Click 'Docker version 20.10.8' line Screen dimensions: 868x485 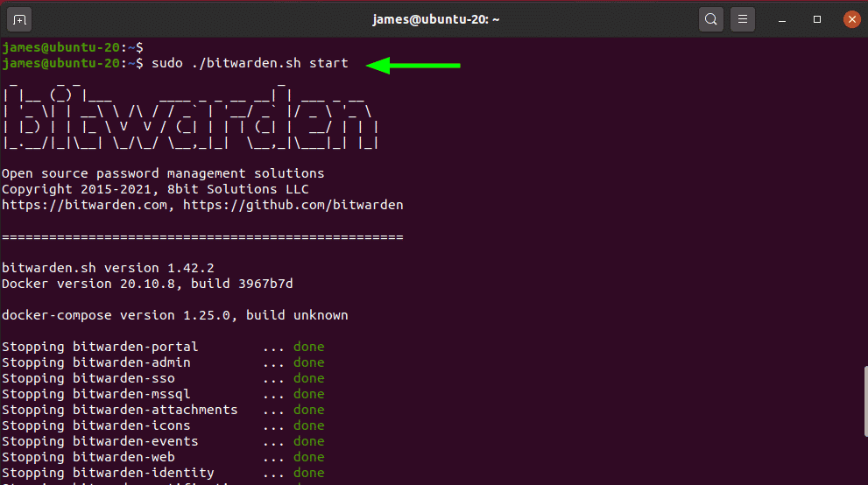tap(147, 284)
